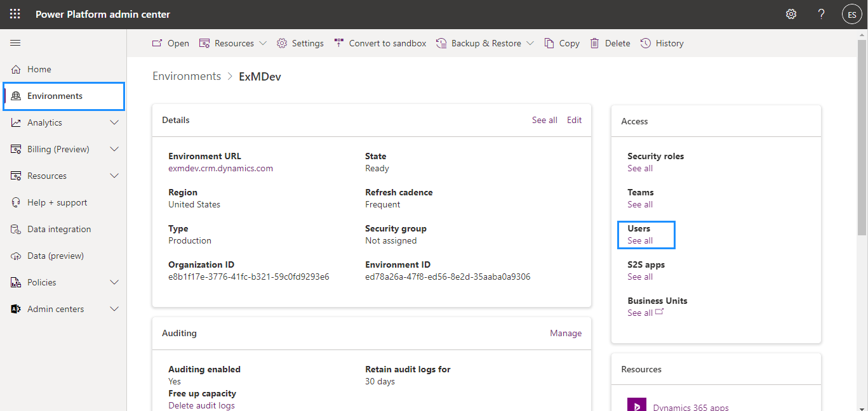868x411 pixels.
Task: Click the Resources toolbar icon
Action: coord(204,43)
